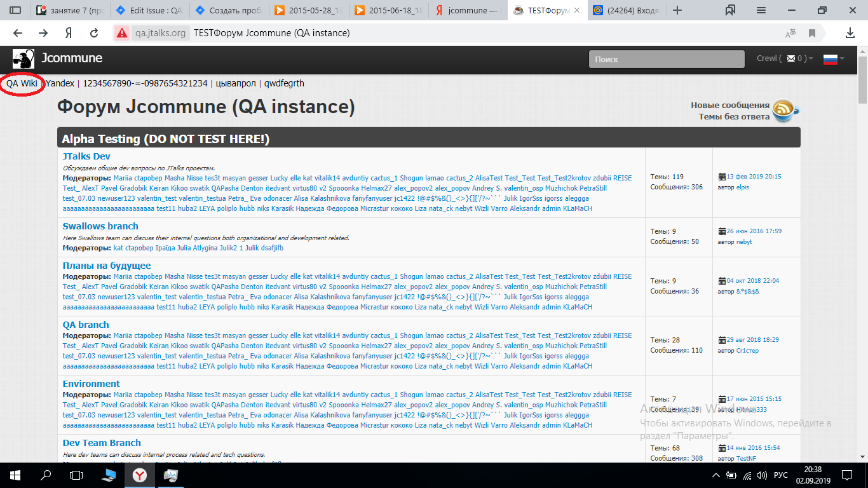Open the 'Планы на будущее' branch
This screenshot has height=488, width=868.
107,266
